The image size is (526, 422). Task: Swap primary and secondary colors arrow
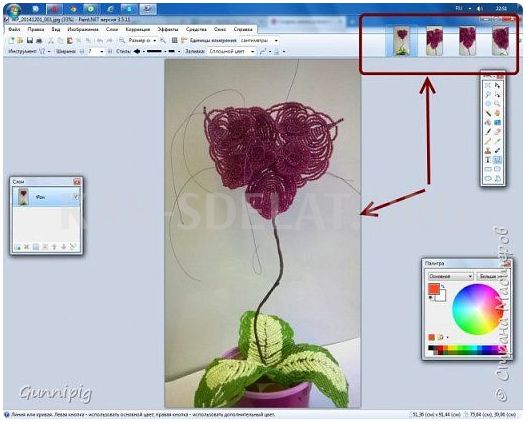[443, 286]
